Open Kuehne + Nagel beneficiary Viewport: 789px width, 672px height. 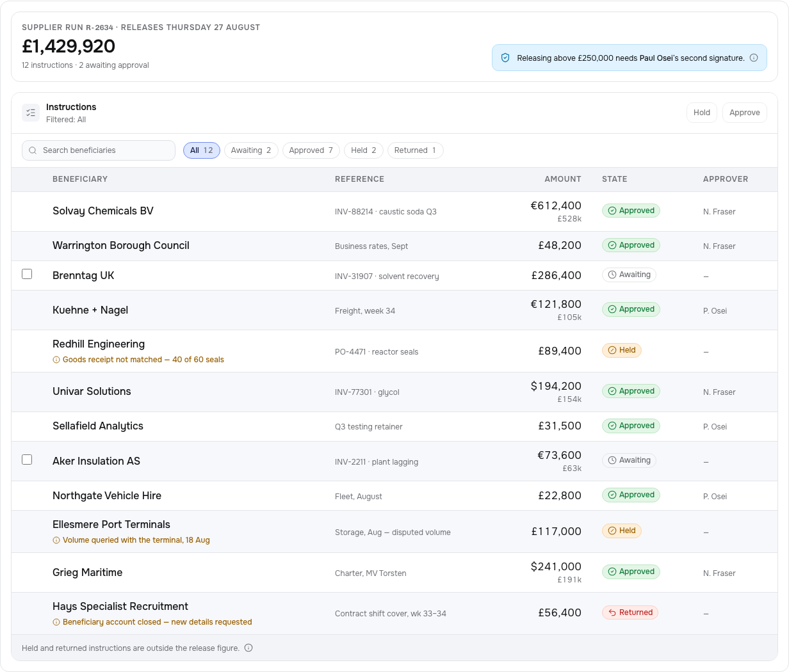point(90,310)
